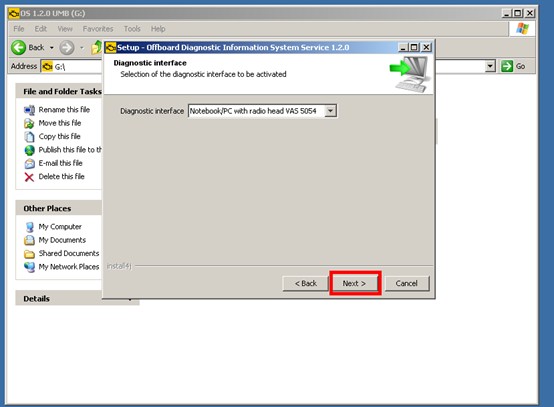
Task: Click Next in the setup wizard
Action: click(355, 283)
